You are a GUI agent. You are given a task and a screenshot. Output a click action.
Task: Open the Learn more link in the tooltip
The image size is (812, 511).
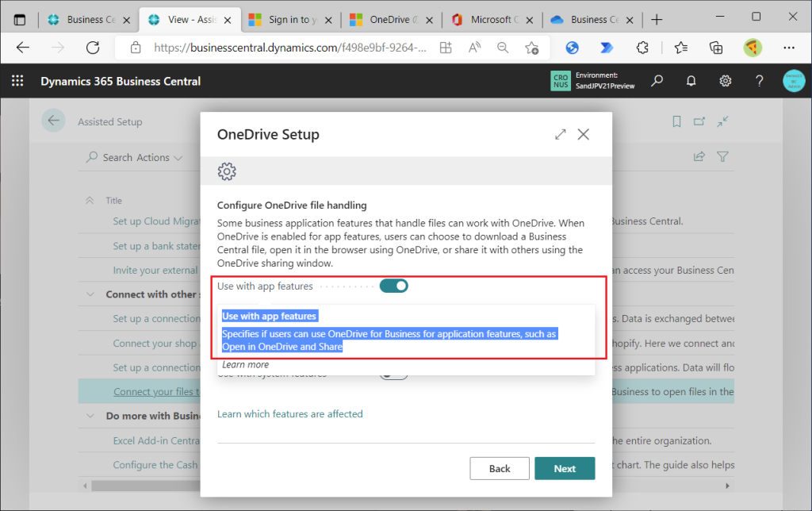pyautogui.click(x=246, y=364)
